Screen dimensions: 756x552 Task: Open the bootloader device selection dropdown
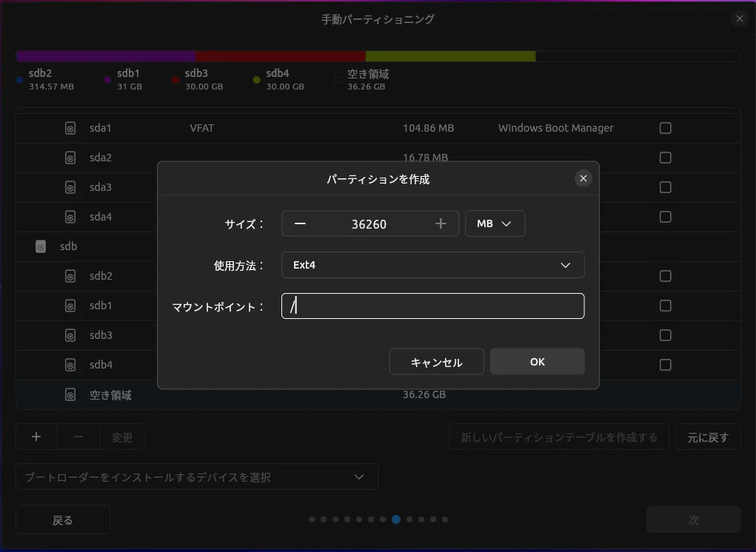point(197,477)
